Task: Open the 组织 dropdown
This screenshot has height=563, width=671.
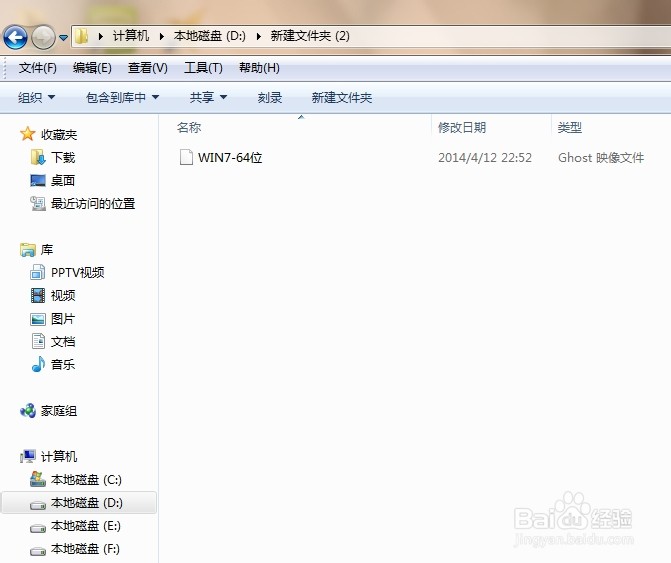Action: pos(36,98)
